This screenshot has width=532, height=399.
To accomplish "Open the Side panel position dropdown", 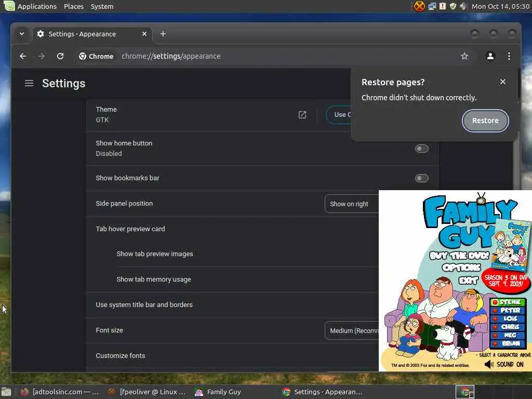I will (352, 204).
